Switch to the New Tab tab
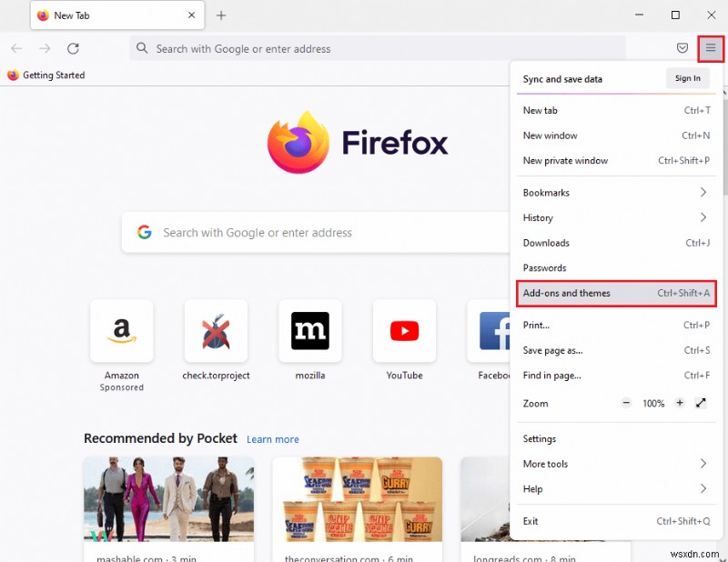 pyautogui.click(x=109, y=15)
